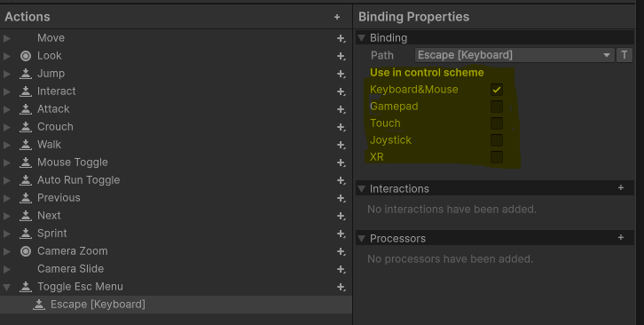Add binding to Toggle Esc Menu action
The width and height of the screenshot is (644, 325).
[x=341, y=287]
